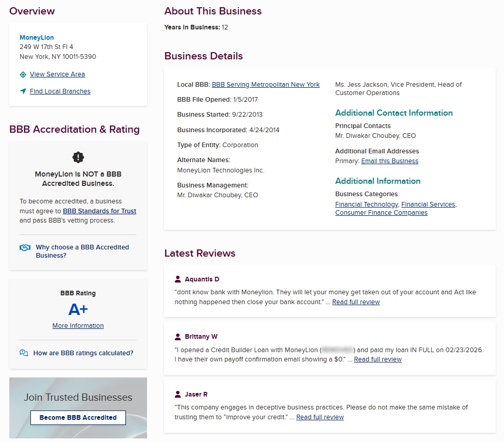Click 'BBB File Opened: 1/5/2017' text
This screenshot has height=442, width=504.
(217, 100)
